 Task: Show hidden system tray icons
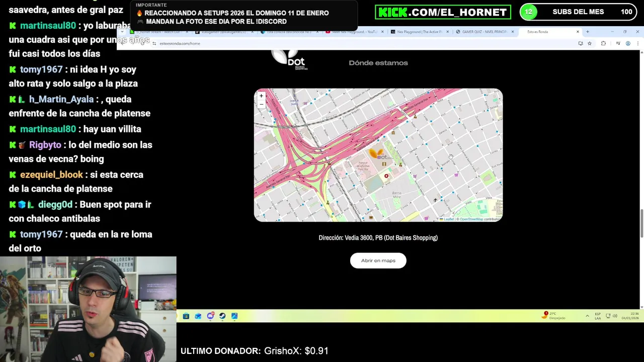click(x=587, y=316)
